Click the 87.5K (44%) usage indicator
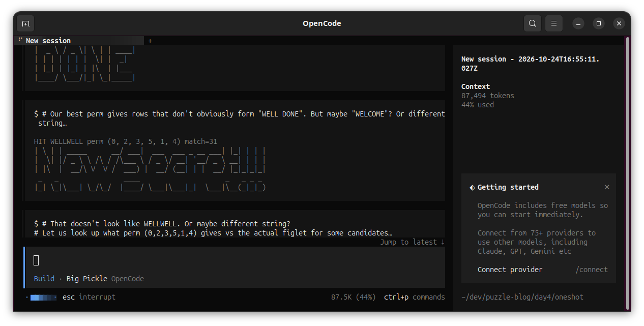 click(354, 297)
